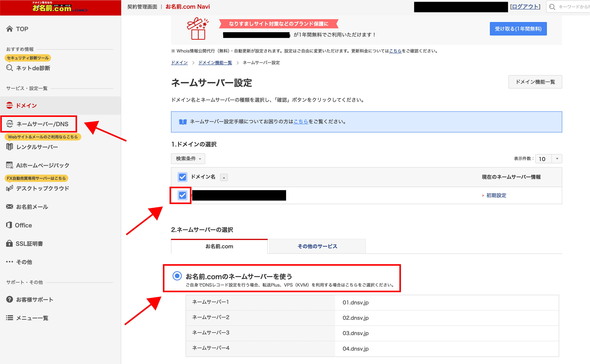590x364 pixels.
Task: Open ドメイン menu item in sidebar
Action: pos(60,105)
